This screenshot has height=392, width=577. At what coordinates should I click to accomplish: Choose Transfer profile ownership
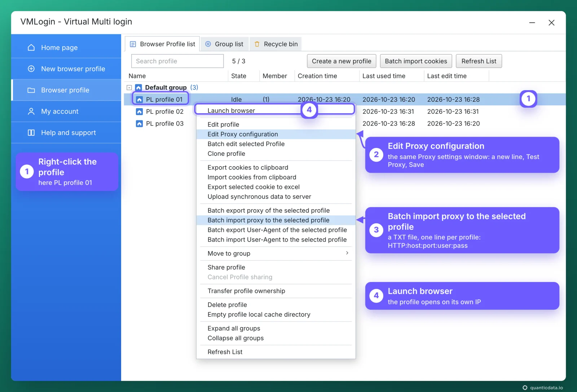(276, 291)
